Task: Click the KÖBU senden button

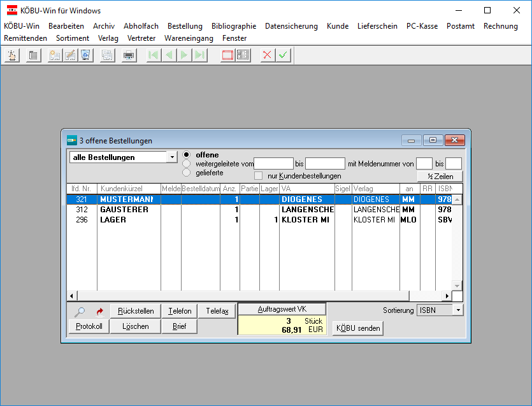Action: [x=358, y=328]
